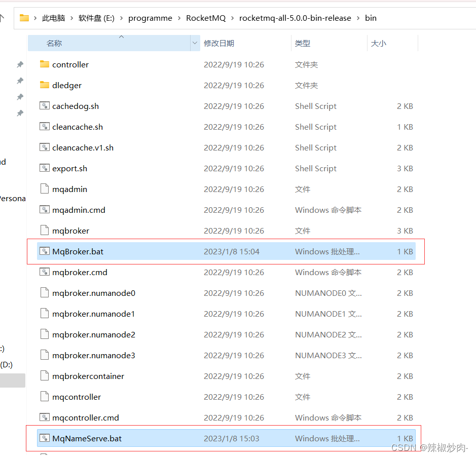Sort files by 大小 column header
476x457 pixels.
pyautogui.click(x=392, y=43)
